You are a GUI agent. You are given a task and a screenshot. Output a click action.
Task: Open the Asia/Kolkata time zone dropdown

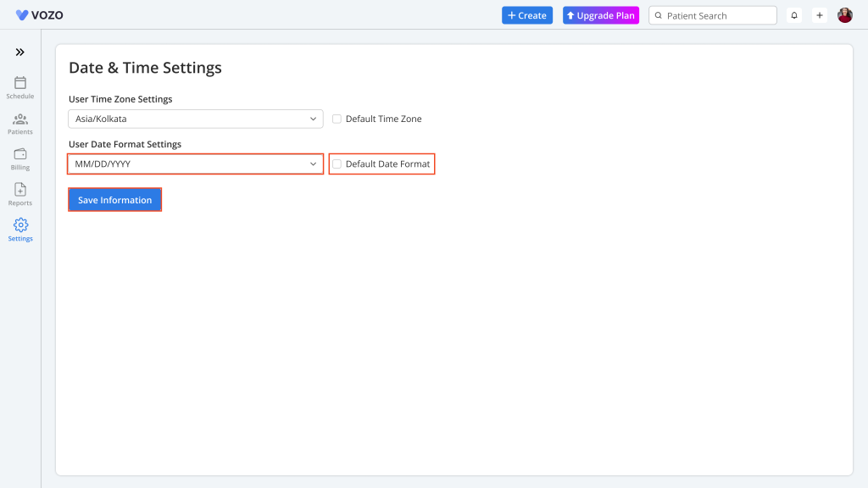pos(196,119)
